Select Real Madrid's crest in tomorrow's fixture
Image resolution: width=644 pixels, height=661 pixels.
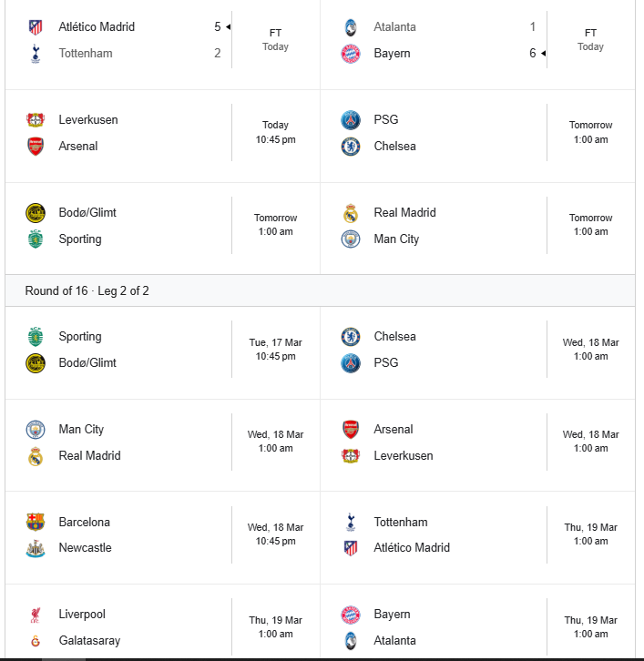[351, 213]
